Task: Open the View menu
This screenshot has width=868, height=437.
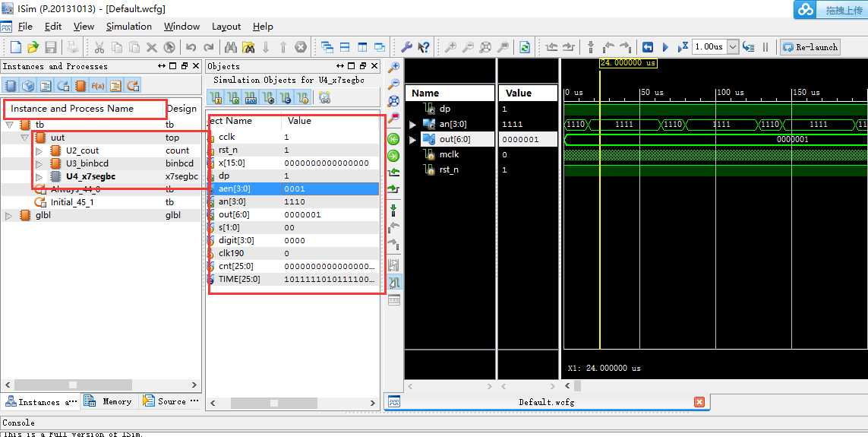Action: (84, 27)
